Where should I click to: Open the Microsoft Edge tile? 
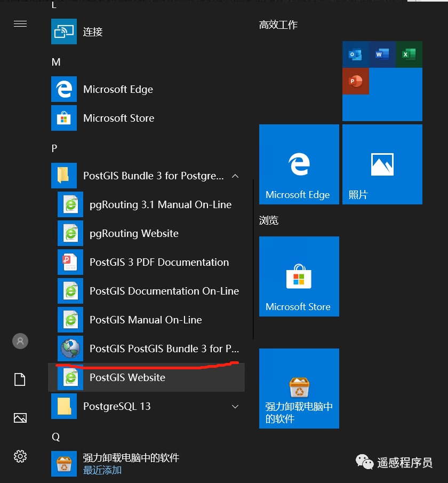tap(299, 164)
